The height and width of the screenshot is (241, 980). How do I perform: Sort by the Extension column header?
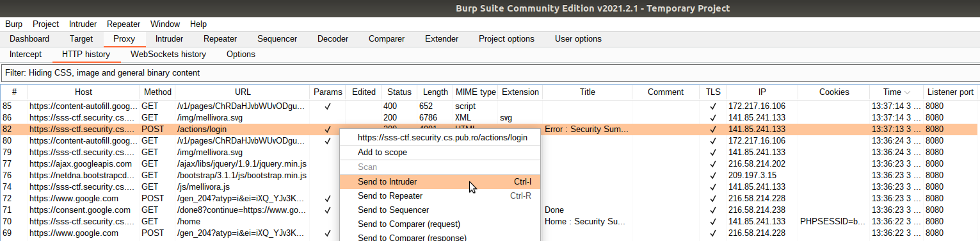[520, 92]
